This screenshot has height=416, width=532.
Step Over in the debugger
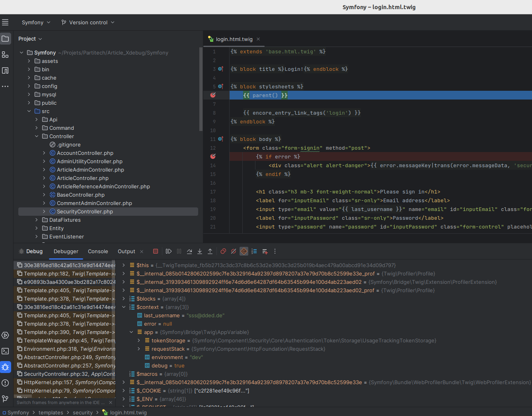tap(189, 251)
